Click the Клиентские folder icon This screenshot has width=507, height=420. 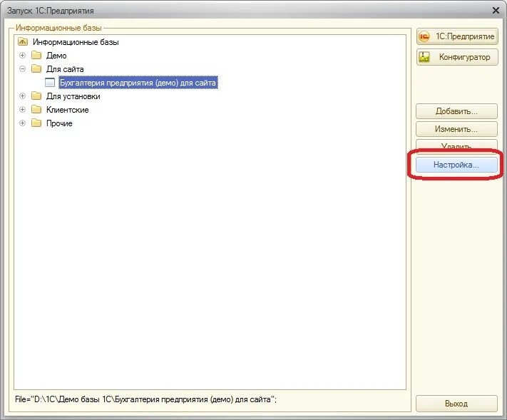pos(36,110)
